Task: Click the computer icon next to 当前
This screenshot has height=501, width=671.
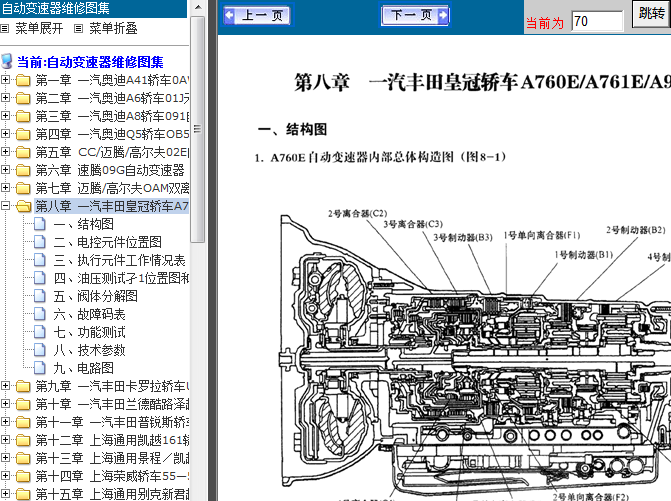Action: tap(7, 61)
